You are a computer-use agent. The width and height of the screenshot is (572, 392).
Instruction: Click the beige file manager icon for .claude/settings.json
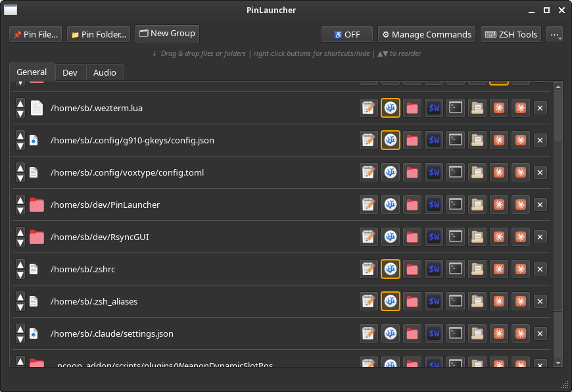coord(477,333)
